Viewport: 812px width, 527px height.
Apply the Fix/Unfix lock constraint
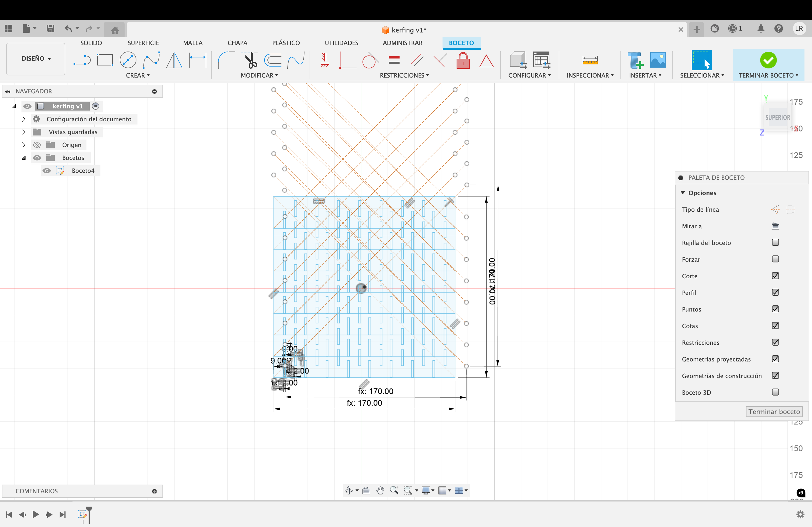coord(463,60)
